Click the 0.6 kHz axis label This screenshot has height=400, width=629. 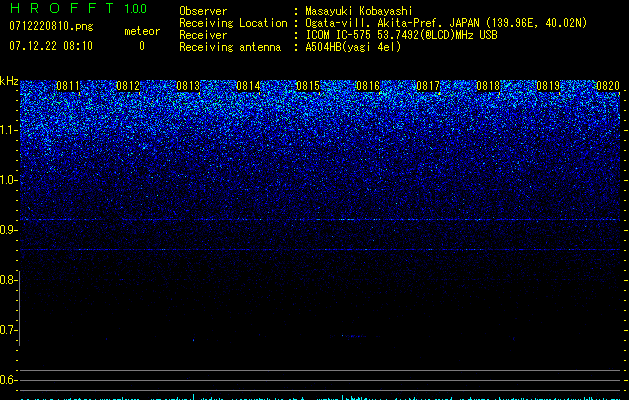click(9, 380)
